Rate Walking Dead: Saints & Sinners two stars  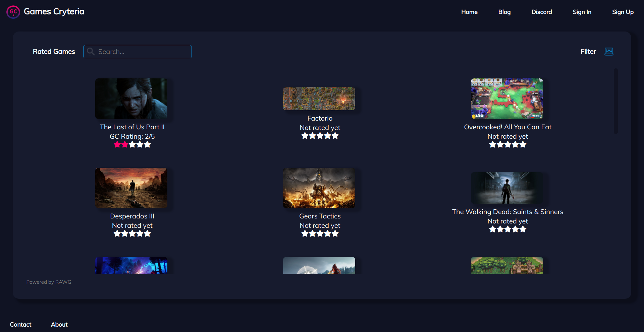point(500,229)
